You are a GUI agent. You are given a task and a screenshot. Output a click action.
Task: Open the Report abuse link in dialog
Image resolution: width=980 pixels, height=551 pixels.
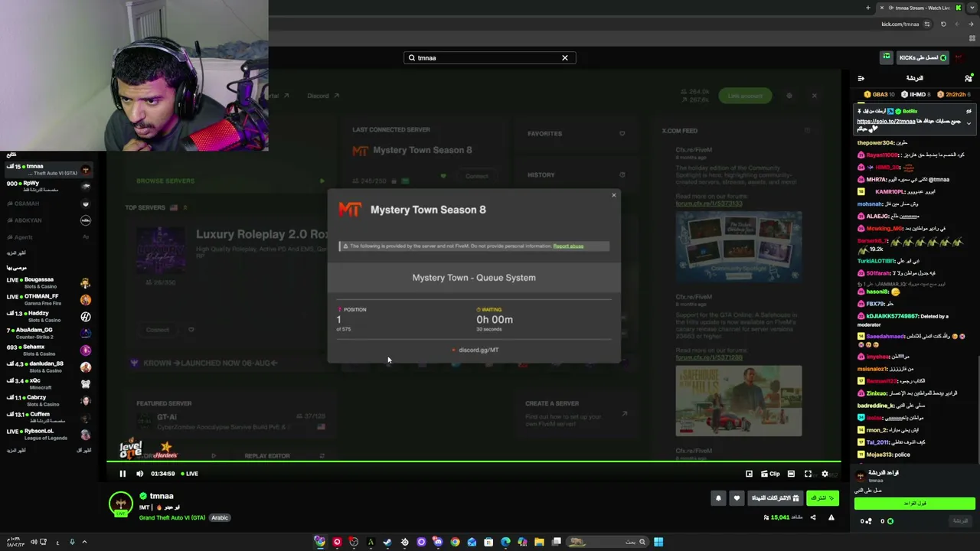coord(568,246)
